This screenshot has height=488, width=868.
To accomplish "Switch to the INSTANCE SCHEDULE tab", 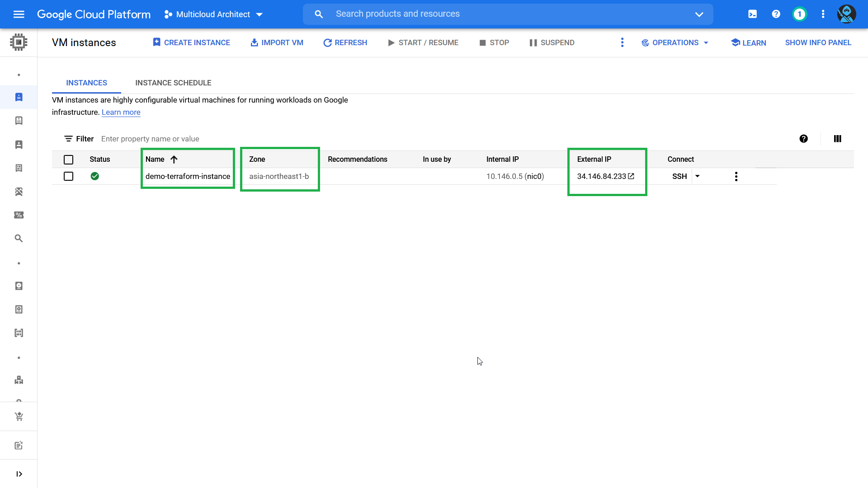I will [173, 83].
